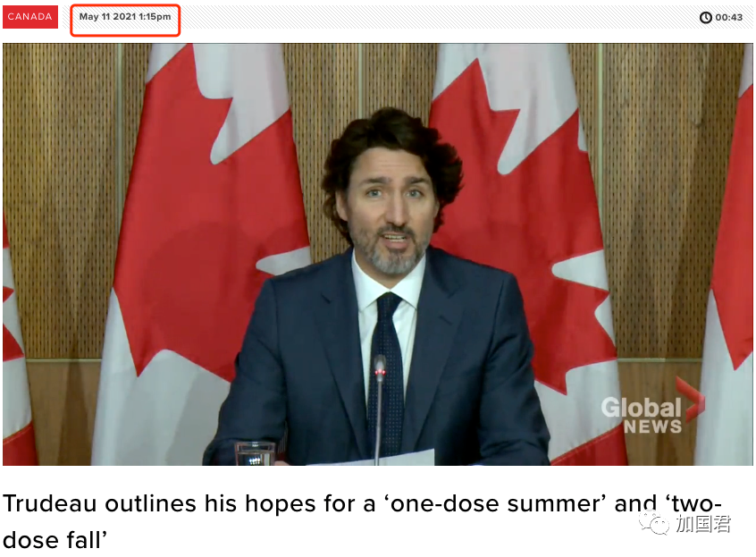Open the 'Trudeau outlines his hopes' headline link
Image resolution: width=756 pixels, height=557 pixels.
pos(362,521)
